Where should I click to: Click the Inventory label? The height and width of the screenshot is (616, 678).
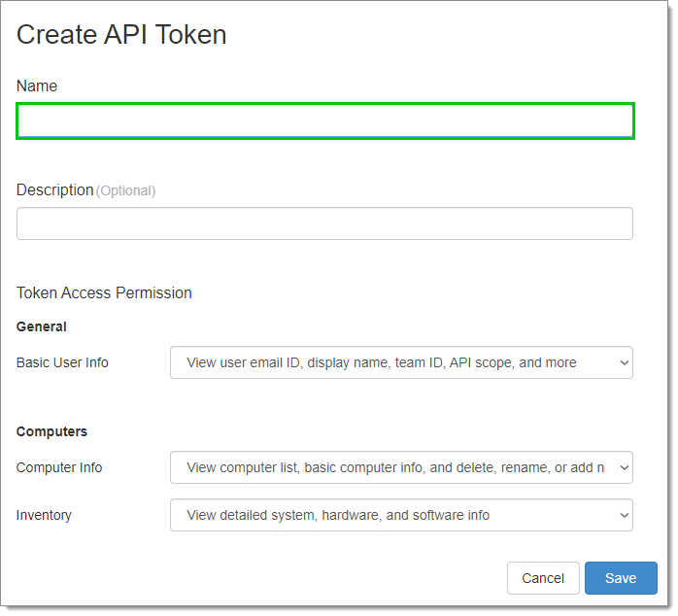coord(44,515)
